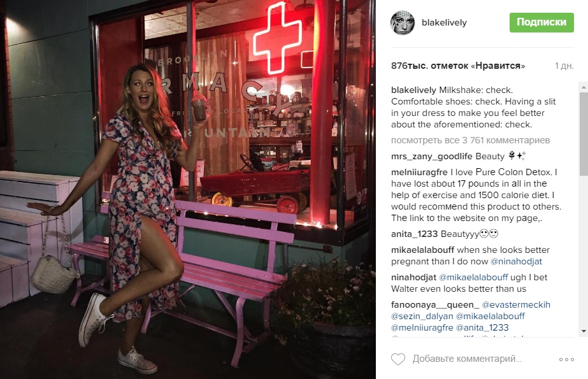Open anita_1233 commenter profile
The image size is (588, 379).
pyautogui.click(x=414, y=234)
